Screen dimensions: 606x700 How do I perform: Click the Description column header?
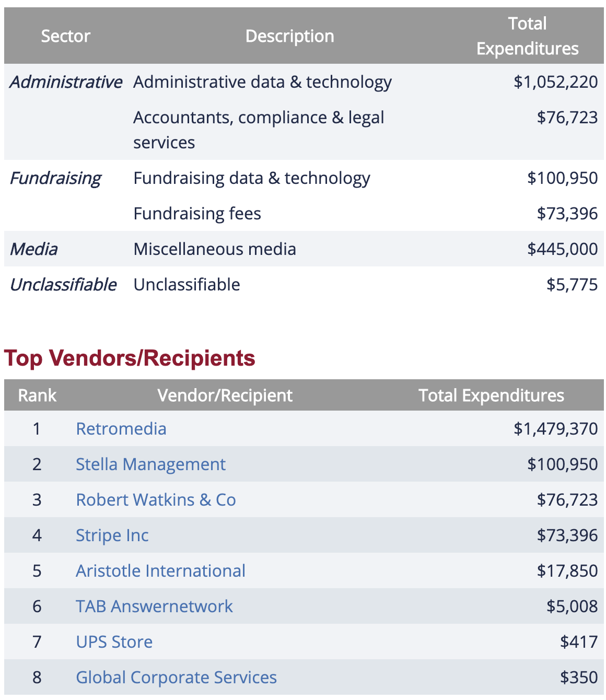tap(289, 36)
